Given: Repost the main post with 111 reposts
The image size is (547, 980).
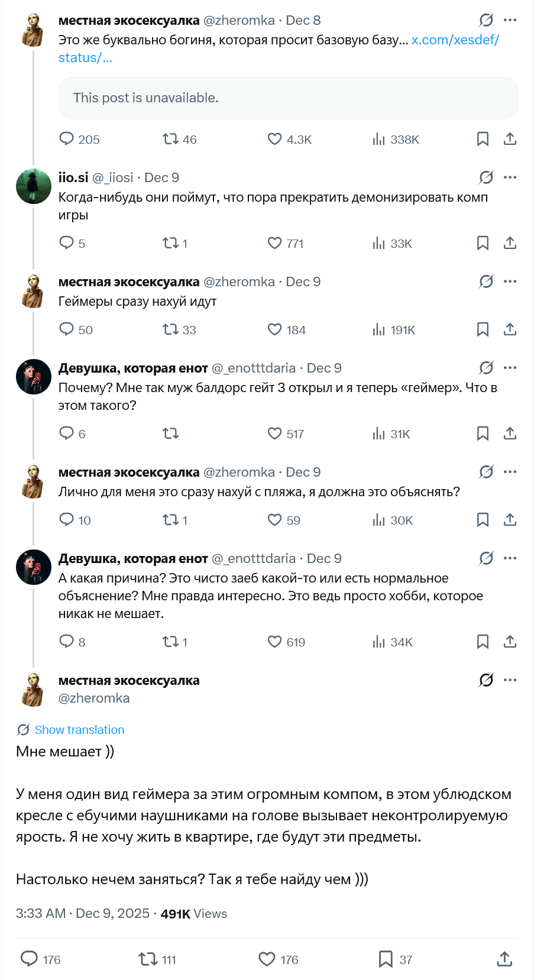Looking at the screenshot, I should [x=147, y=959].
